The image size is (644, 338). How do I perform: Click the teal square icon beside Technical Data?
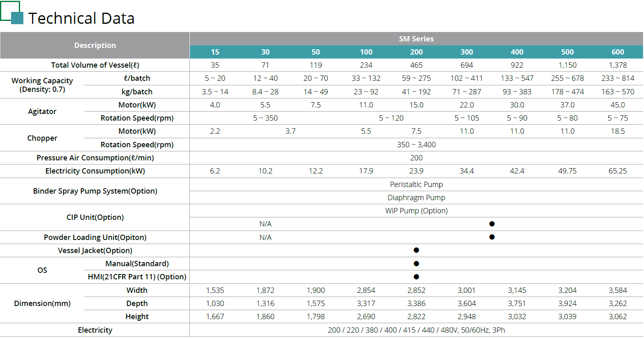tap(17, 18)
